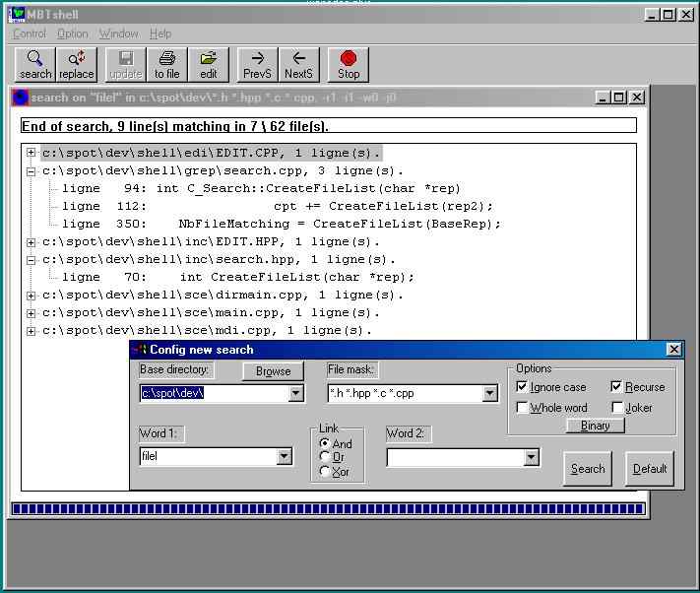Click Config new search dialog icon
Screen dimensions: 700x593
pos(140,349)
